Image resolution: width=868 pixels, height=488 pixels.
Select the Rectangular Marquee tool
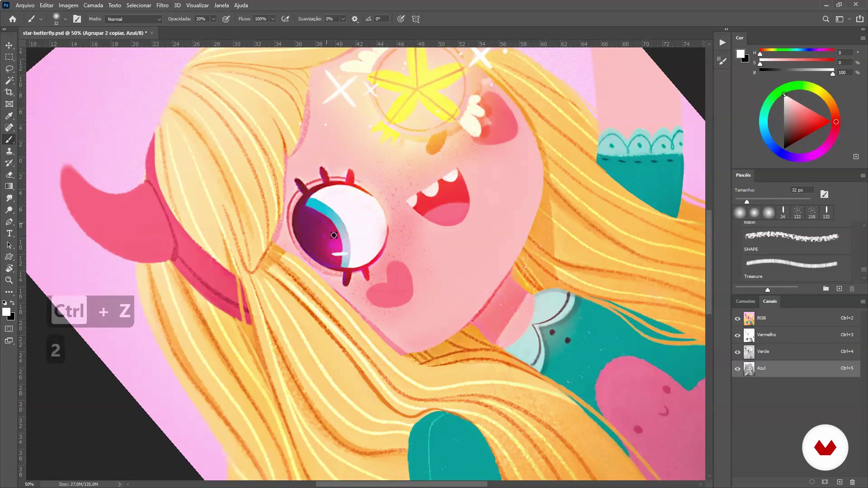9,57
